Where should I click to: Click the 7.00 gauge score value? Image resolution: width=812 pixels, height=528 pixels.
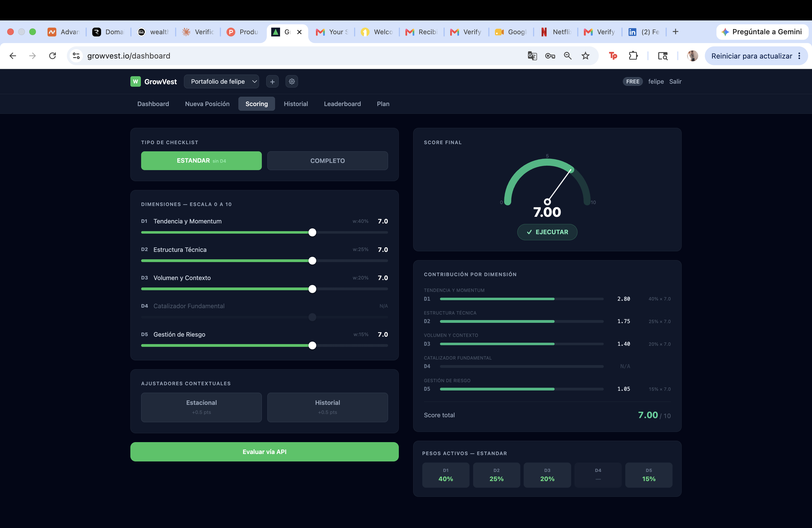(547, 212)
